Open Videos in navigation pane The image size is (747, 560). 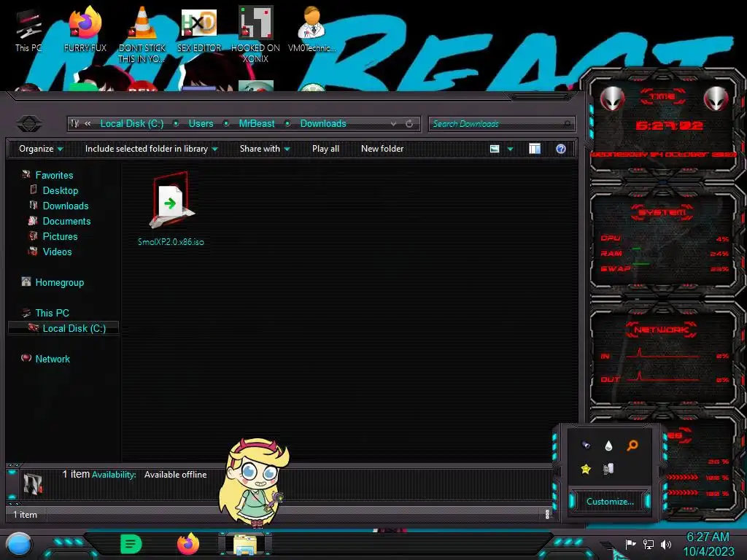tap(57, 252)
